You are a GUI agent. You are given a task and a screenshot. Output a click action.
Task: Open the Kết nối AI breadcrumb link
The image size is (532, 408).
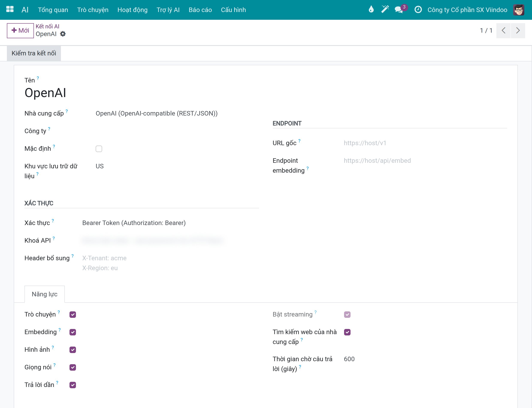point(47,26)
